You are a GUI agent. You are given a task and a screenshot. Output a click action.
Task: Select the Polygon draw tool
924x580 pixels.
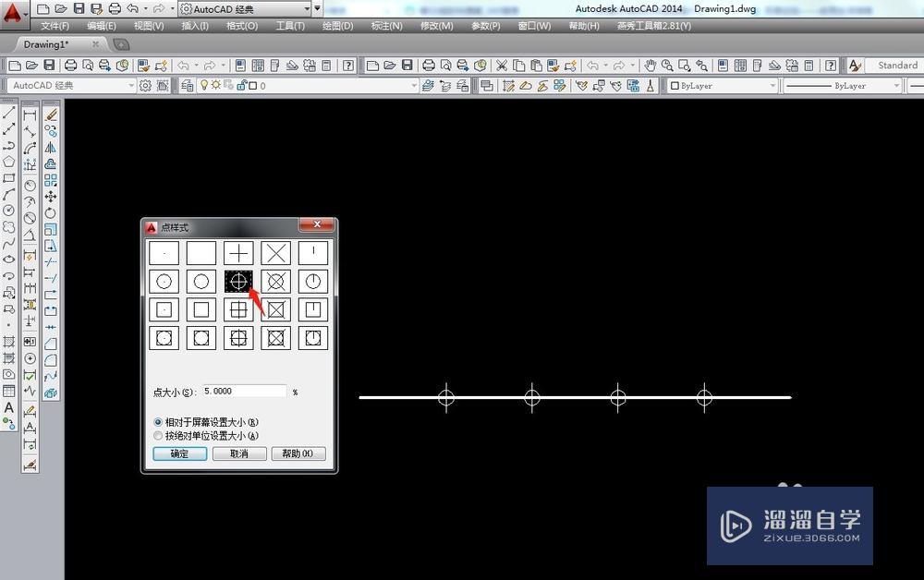point(9,162)
